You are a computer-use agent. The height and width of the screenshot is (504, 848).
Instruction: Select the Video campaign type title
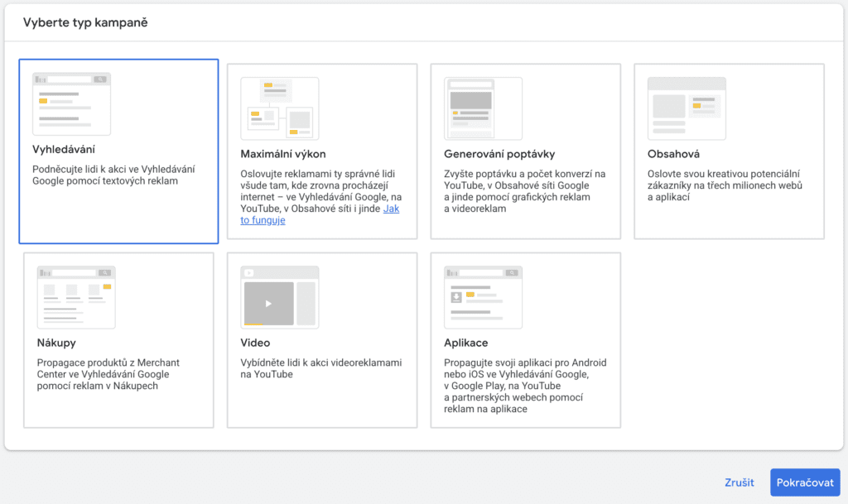(x=255, y=343)
